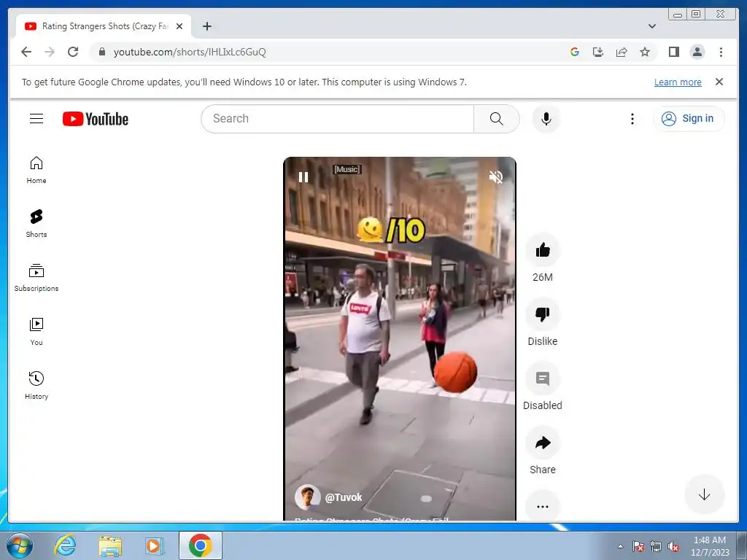Open Home in sidebar

point(36,171)
